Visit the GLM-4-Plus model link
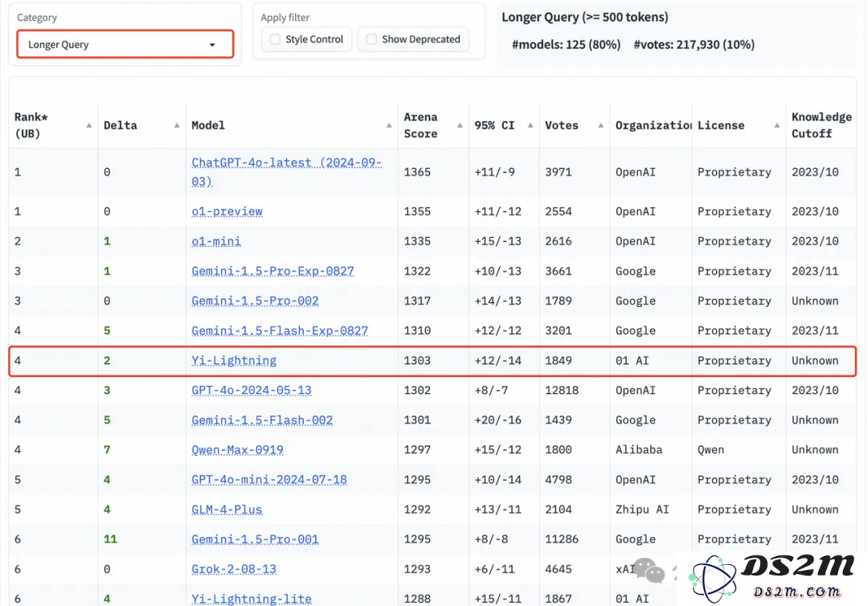 pyautogui.click(x=227, y=510)
